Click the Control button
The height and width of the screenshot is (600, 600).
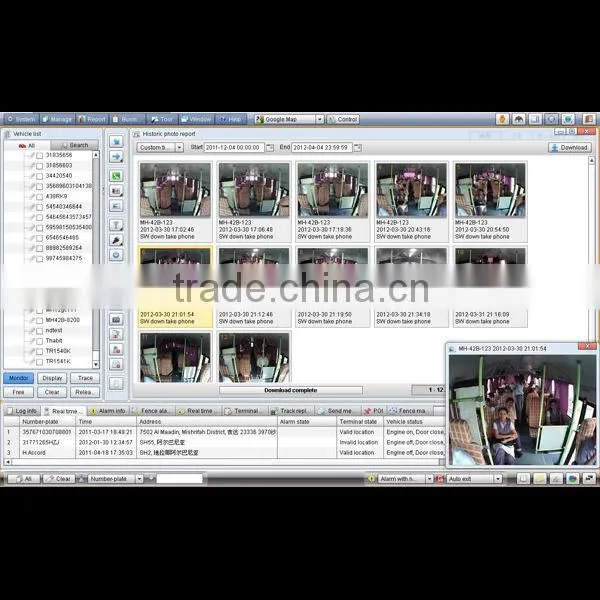[343, 119]
